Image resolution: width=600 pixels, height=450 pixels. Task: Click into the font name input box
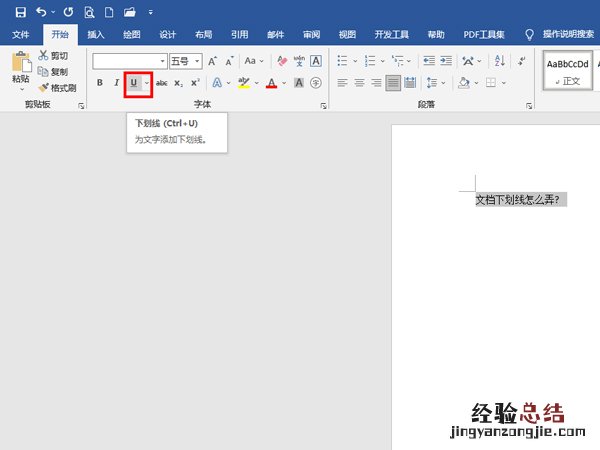pos(127,61)
